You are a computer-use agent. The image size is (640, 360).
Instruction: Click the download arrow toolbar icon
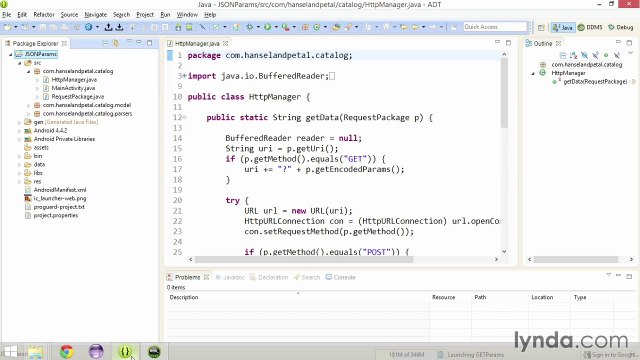tap(119, 27)
